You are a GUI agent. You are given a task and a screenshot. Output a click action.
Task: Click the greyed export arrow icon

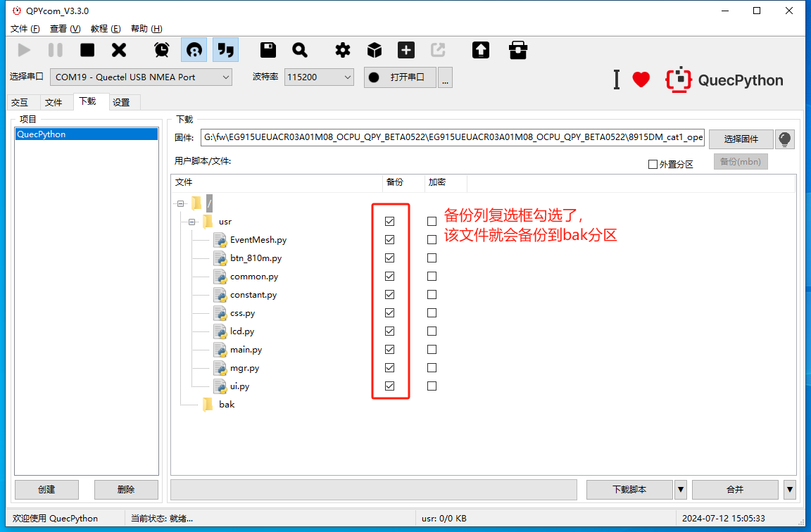(438, 50)
